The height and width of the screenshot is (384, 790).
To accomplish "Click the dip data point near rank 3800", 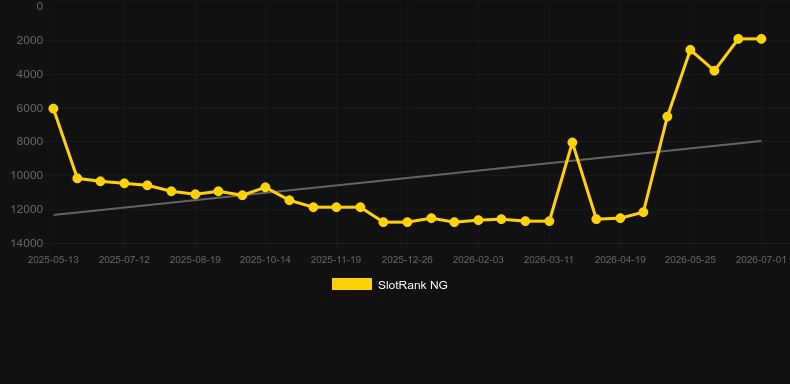I will (714, 71).
